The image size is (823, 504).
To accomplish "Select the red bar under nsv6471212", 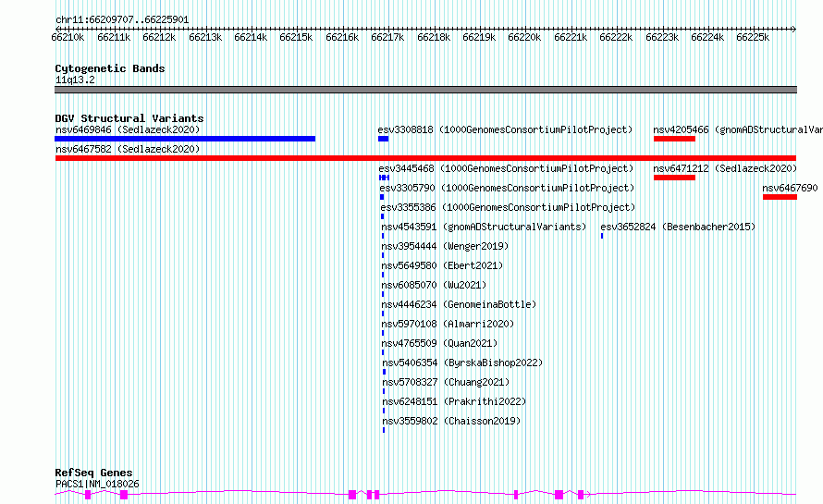I will coord(674,178).
